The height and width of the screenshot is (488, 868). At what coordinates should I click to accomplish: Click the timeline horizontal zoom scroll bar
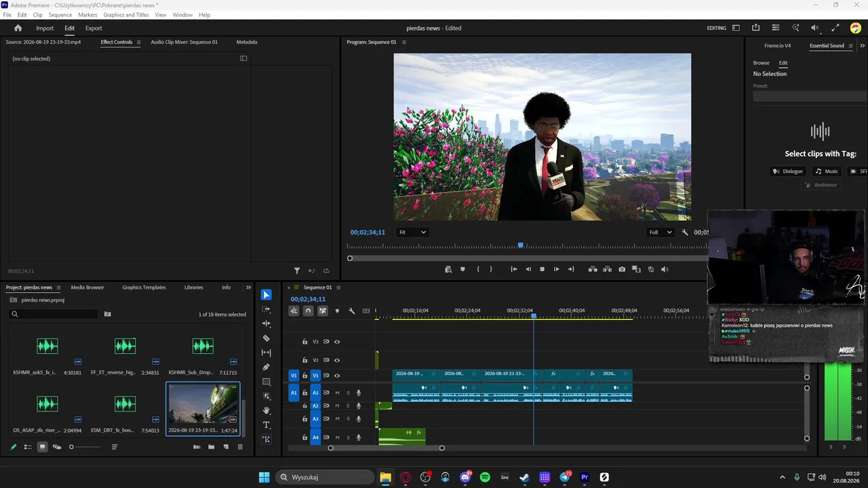(x=387, y=448)
